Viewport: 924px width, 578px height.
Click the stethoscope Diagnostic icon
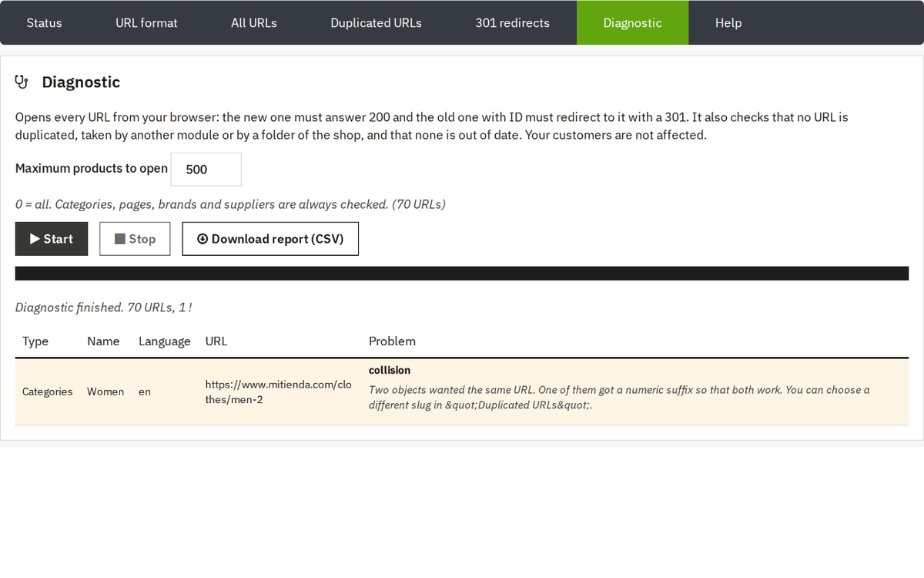point(22,82)
